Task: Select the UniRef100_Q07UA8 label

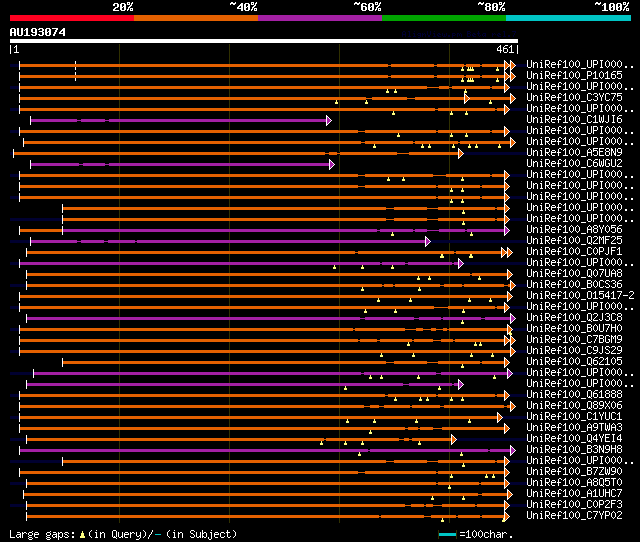Action: coord(574,274)
